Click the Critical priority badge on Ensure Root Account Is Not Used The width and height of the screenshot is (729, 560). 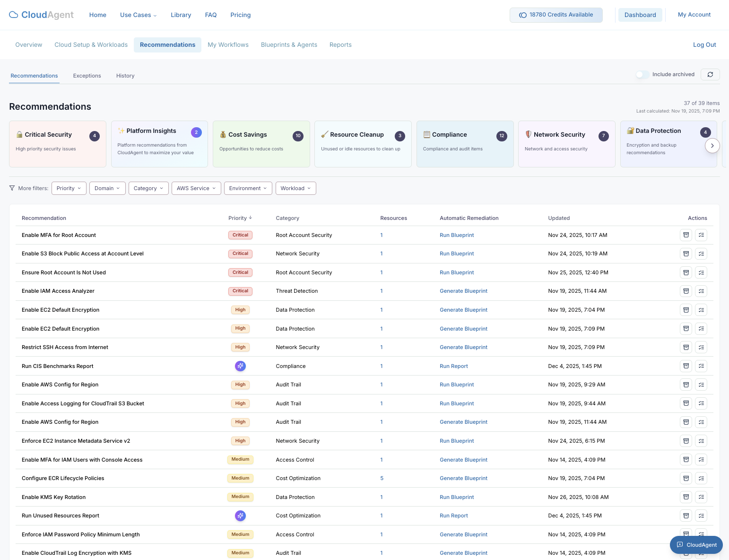pos(240,272)
